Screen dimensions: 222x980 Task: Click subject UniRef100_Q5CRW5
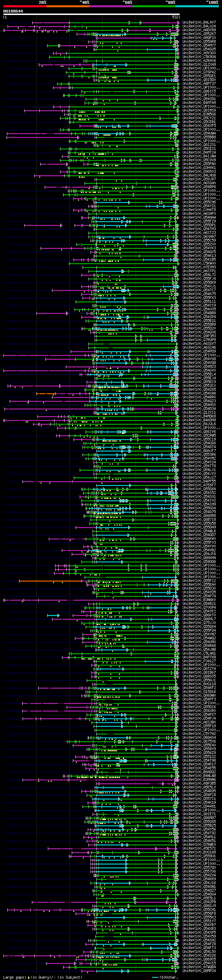[x=199, y=435]
